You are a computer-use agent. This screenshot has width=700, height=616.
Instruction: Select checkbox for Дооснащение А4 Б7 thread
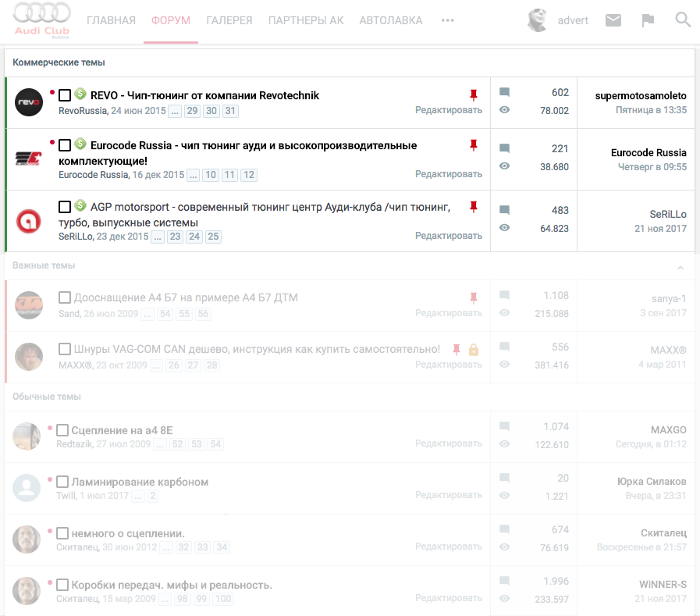tap(65, 297)
